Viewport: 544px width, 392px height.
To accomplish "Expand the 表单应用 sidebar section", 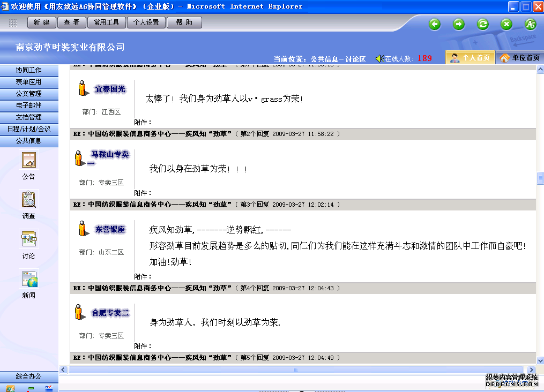I will (x=29, y=82).
